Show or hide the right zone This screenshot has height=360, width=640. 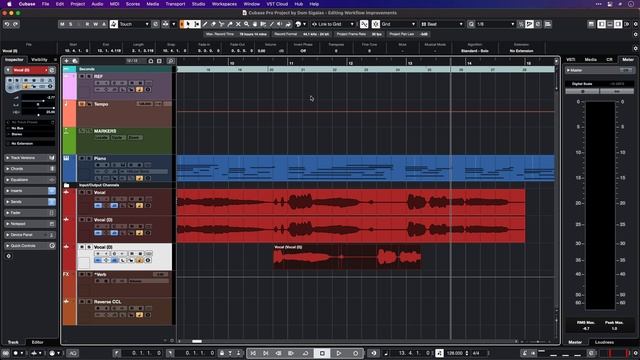(618, 24)
